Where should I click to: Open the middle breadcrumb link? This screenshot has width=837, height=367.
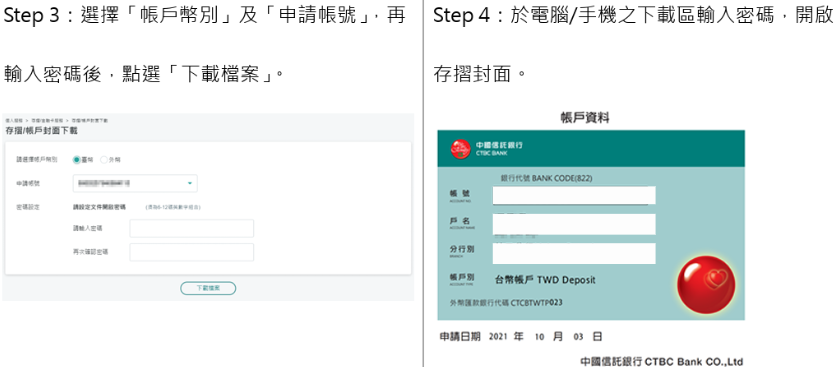(x=48, y=121)
